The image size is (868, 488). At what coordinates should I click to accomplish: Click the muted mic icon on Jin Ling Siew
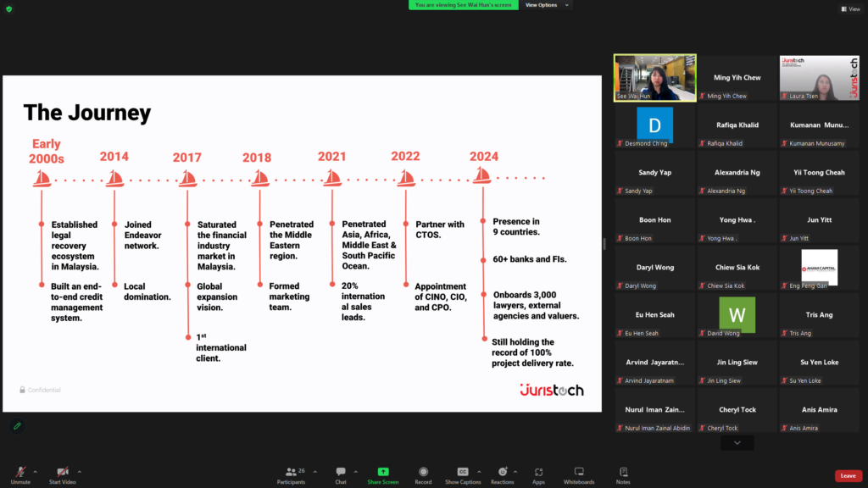tap(702, 380)
